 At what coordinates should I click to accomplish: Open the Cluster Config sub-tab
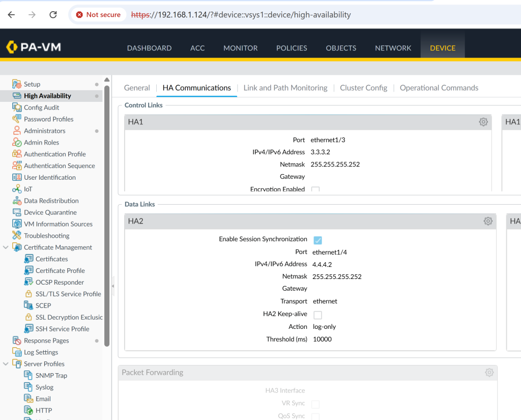tap(363, 88)
